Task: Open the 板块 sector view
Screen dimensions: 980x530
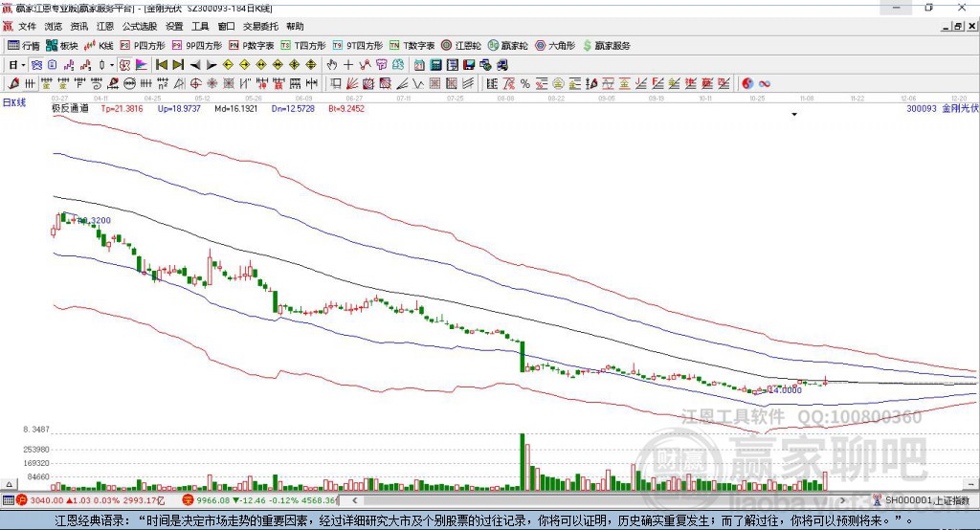Action: pos(62,46)
